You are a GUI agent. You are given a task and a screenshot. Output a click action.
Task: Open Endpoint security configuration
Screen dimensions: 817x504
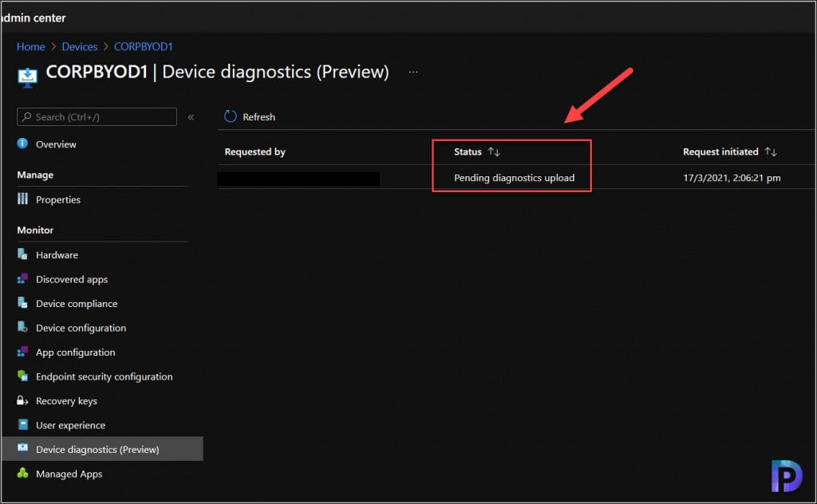(105, 376)
